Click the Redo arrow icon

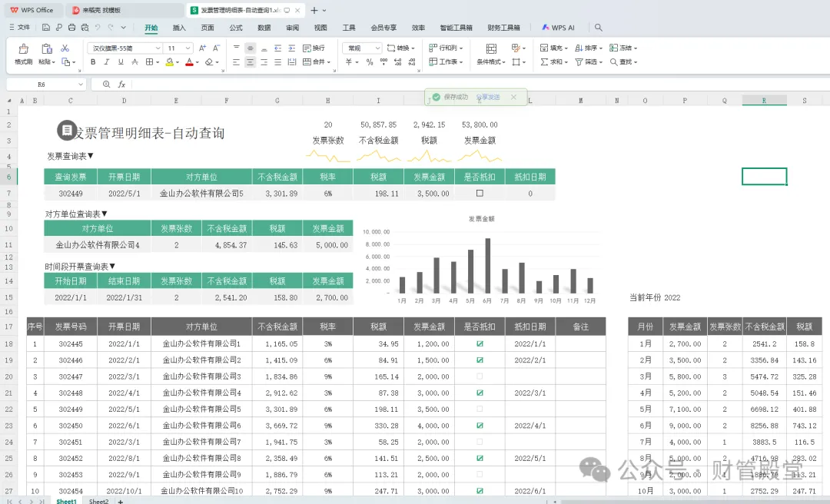(x=111, y=28)
